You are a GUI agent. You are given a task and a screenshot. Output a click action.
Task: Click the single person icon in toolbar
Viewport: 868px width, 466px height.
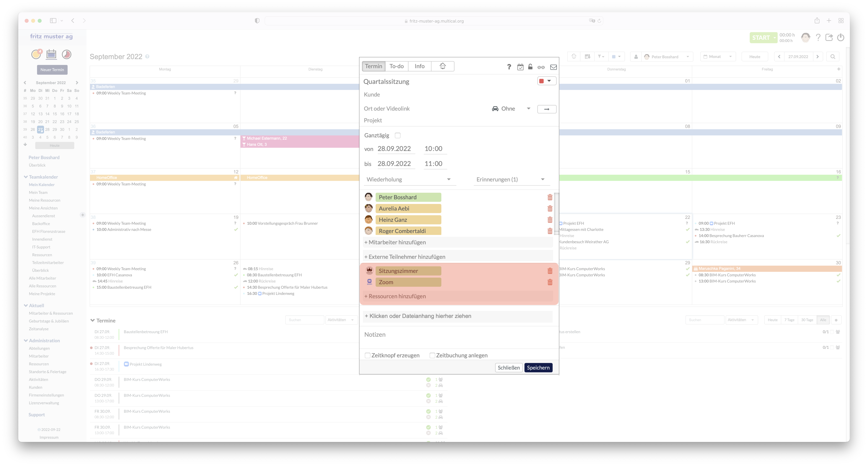tap(636, 57)
